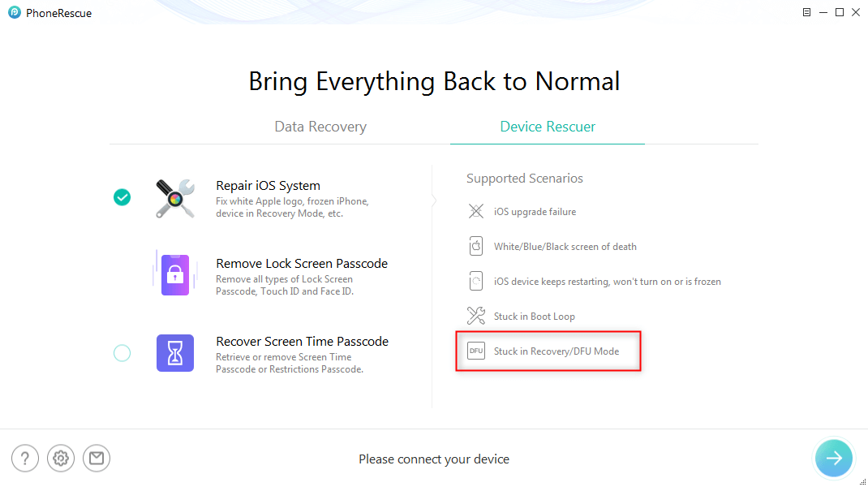The height and width of the screenshot is (487, 868).
Task: Click the envelope feedback icon
Action: pos(97,459)
